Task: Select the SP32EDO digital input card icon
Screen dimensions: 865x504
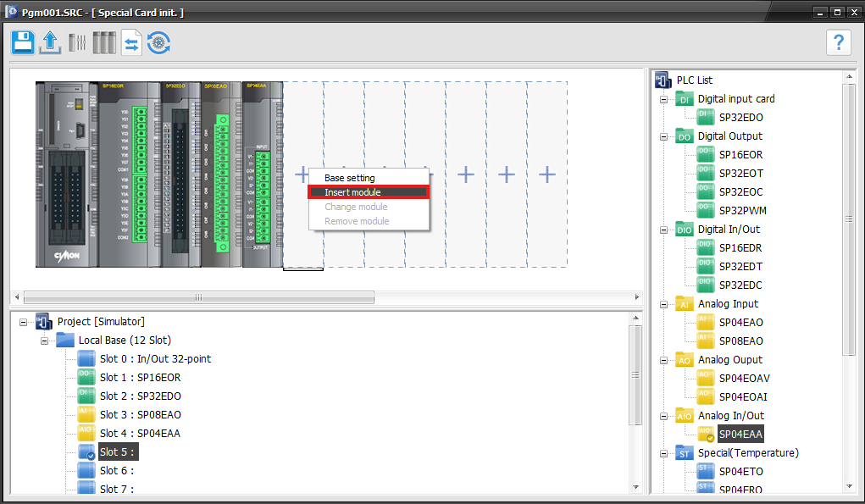Action: (x=705, y=117)
